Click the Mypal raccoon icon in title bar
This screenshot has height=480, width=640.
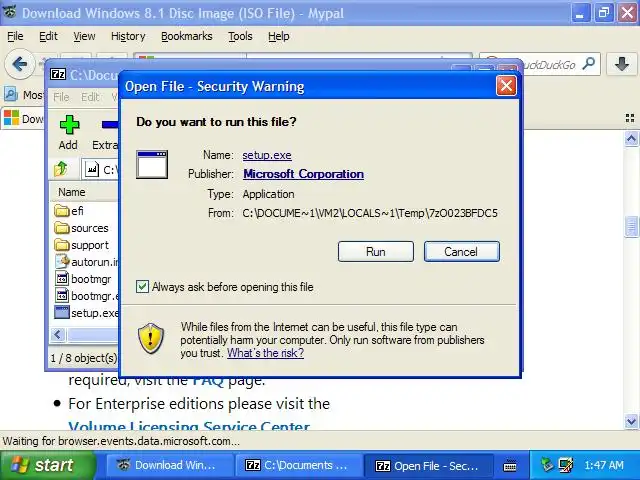10,12
